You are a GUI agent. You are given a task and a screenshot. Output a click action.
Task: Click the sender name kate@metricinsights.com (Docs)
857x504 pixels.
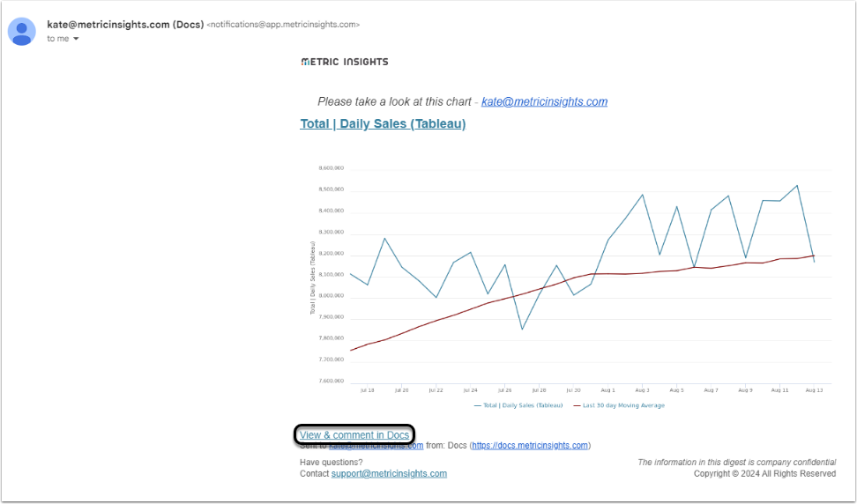coord(124,24)
